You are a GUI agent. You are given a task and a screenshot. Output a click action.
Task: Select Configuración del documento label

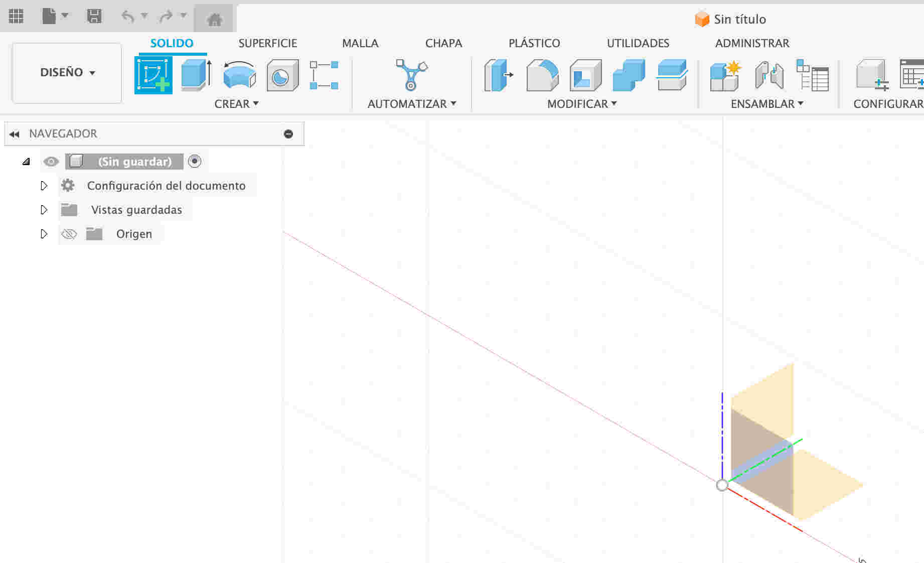pyautogui.click(x=166, y=186)
